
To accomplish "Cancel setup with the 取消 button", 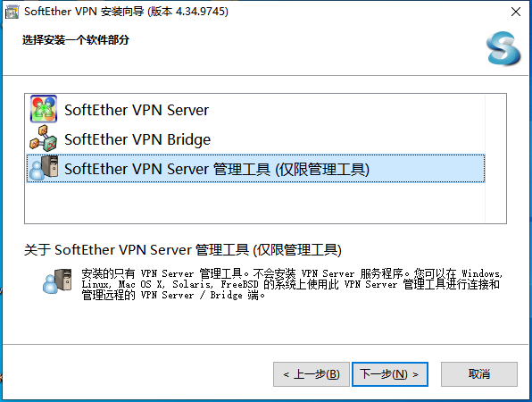I will point(479,374).
